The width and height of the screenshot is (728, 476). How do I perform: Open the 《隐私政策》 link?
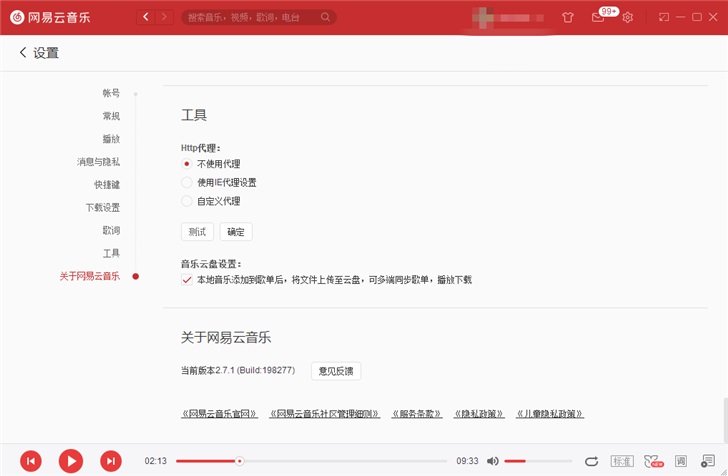click(479, 413)
